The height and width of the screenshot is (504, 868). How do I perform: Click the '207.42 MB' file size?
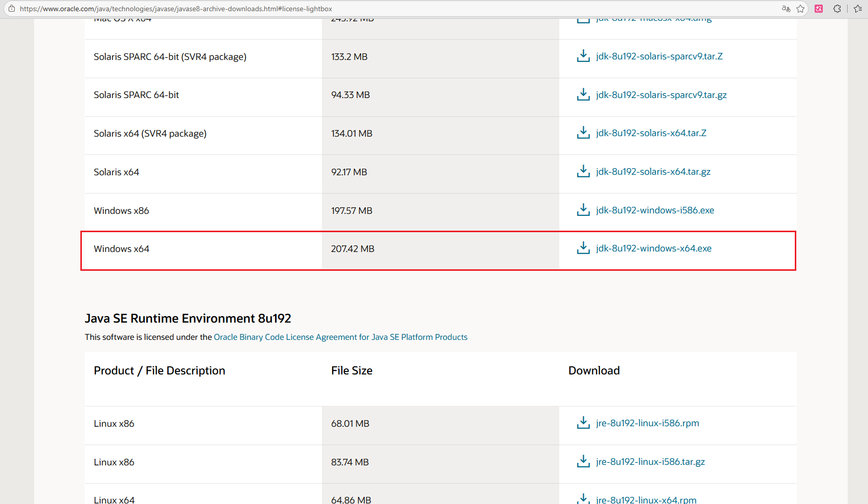click(353, 249)
